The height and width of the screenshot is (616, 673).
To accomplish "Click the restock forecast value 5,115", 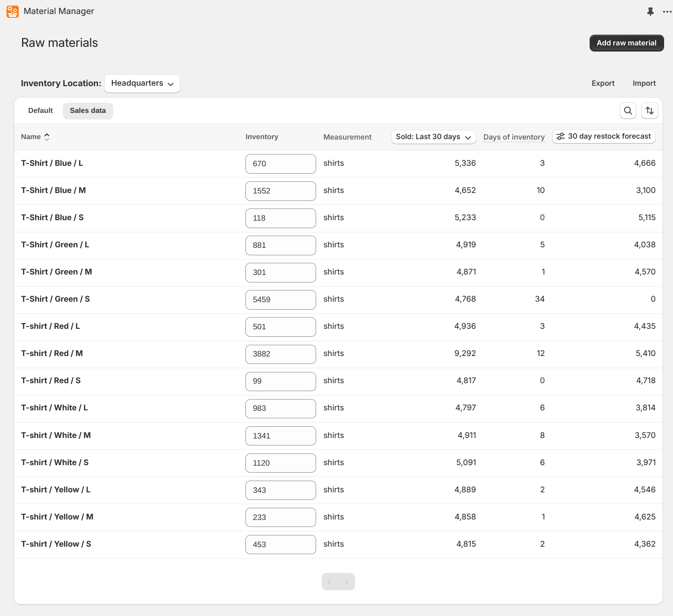I will coord(647,217).
